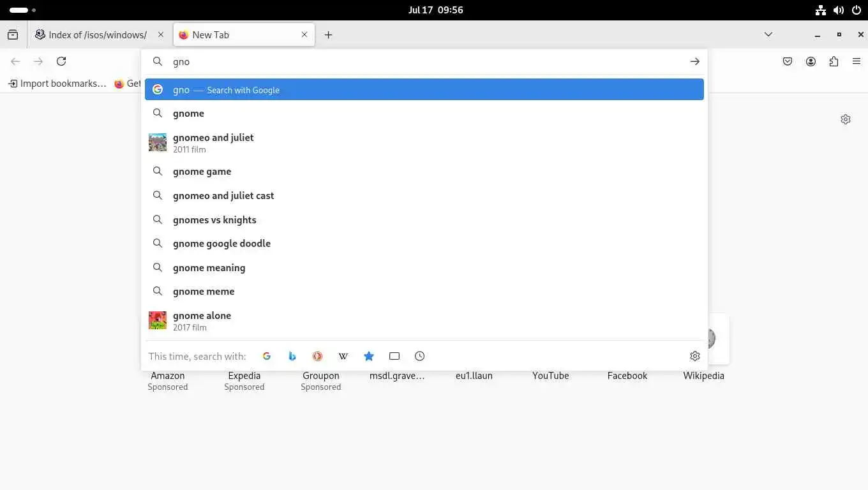Viewport: 868px width, 490px height.
Task: Choose the 'gnome meaning' suggestion
Action: coord(424,268)
